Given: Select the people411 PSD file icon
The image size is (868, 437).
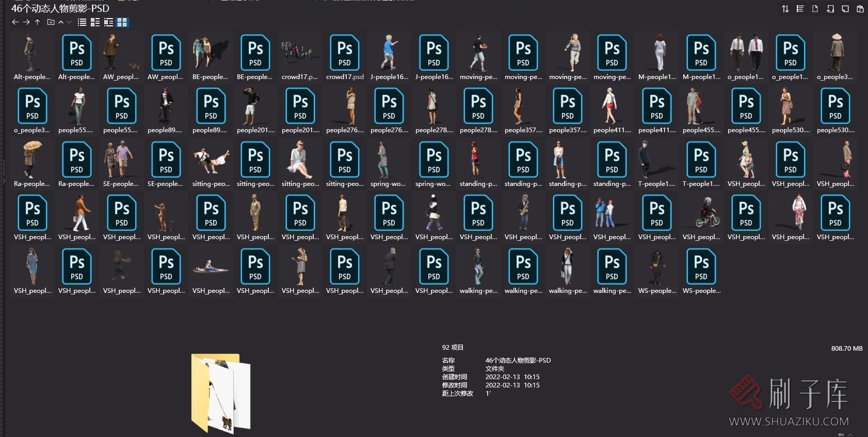Looking at the screenshot, I should [x=657, y=106].
